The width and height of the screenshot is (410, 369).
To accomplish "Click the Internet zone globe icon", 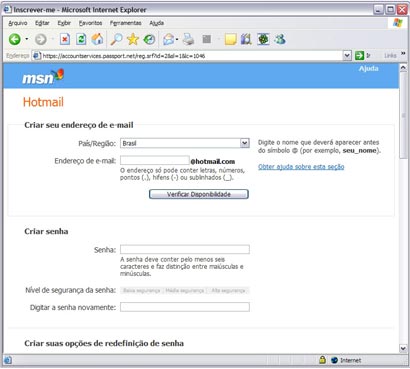I will click(x=334, y=360).
